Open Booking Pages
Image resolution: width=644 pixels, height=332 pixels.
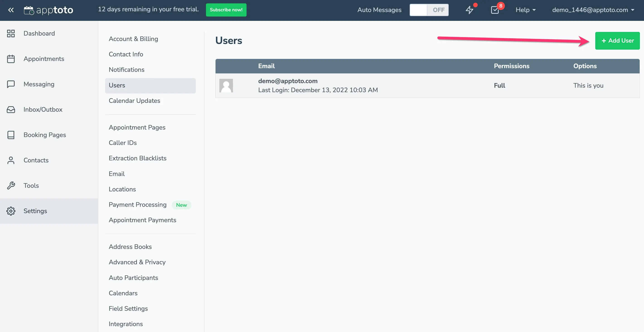click(44, 135)
